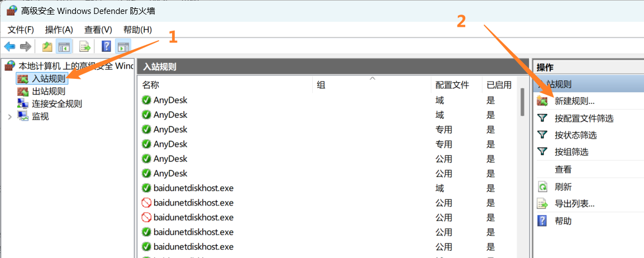Click the New Rule (新建规则) brick icon
This screenshot has height=258, width=644.
click(x=542, y=102)
